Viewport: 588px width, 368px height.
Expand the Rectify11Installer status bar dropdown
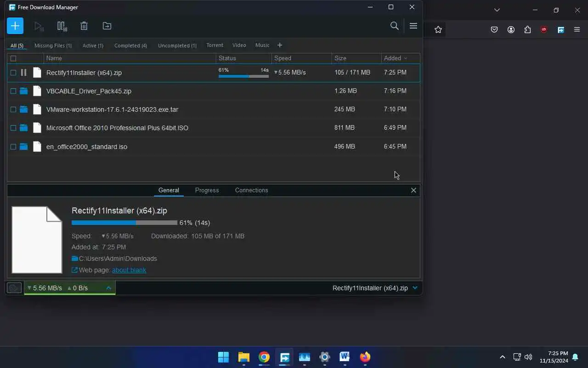tap(415, 288)
